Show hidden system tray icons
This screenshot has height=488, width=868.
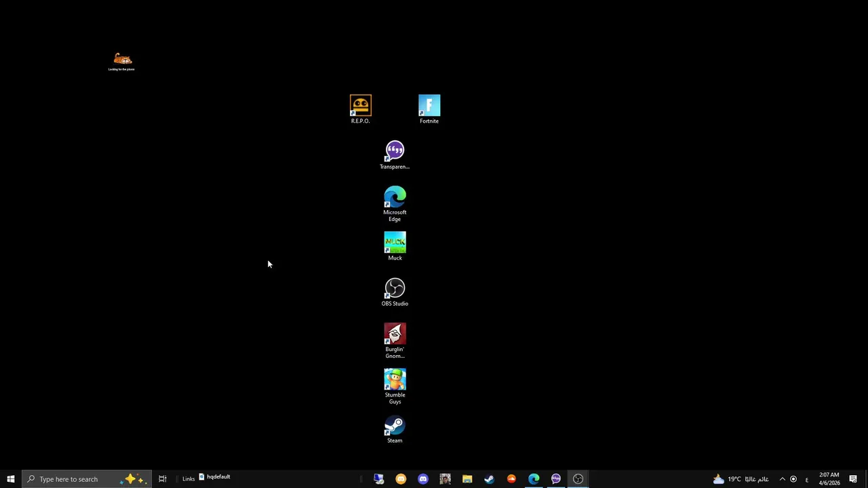click(x=782, y=479)
